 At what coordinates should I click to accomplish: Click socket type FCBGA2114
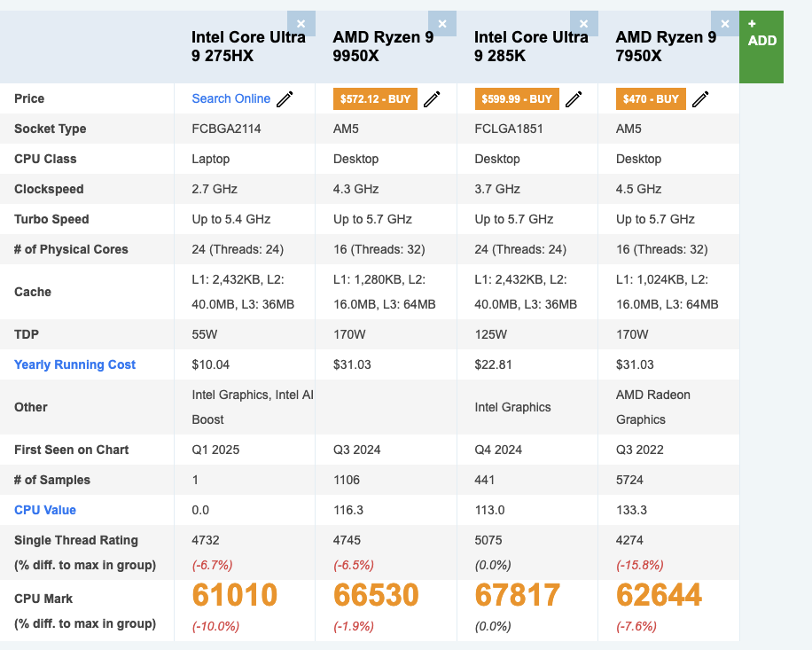click(x=226, y=129)
